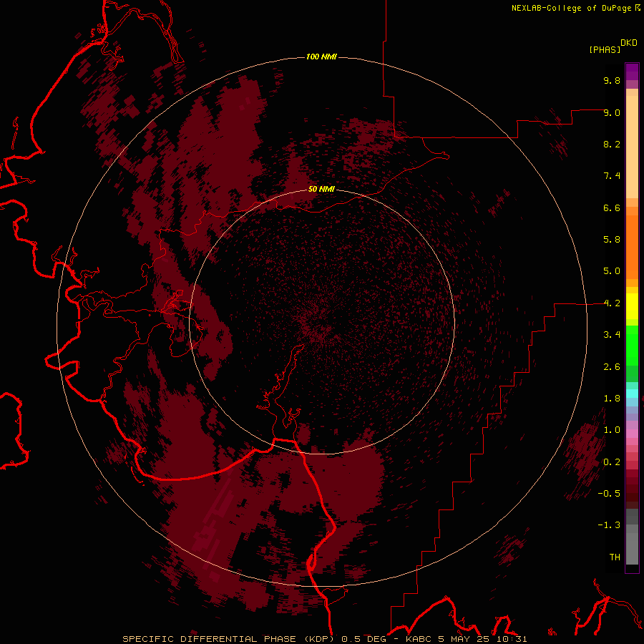Viewport: 644px width, 644px height.
Task: Click the 0.2 scale value
Action: (x=612, y=462)
